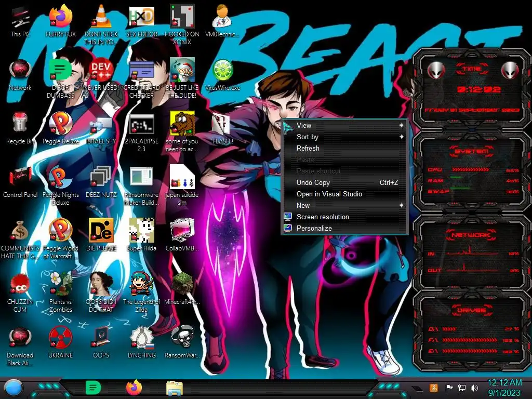Open the Plants vs Zombies shortcut

[x=60, y=292]
